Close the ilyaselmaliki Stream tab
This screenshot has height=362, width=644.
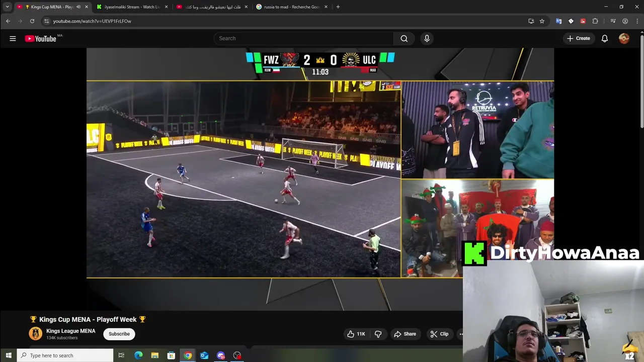pos(167,7)
